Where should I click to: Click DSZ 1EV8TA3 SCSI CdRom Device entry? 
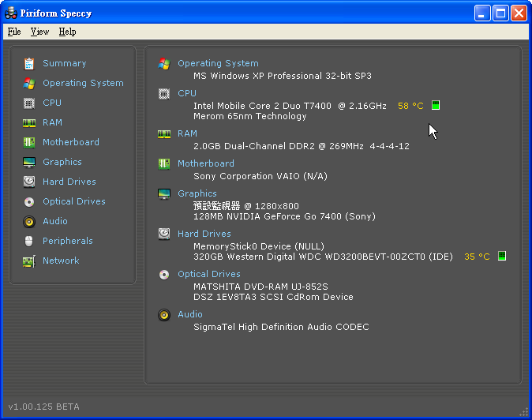273,297
